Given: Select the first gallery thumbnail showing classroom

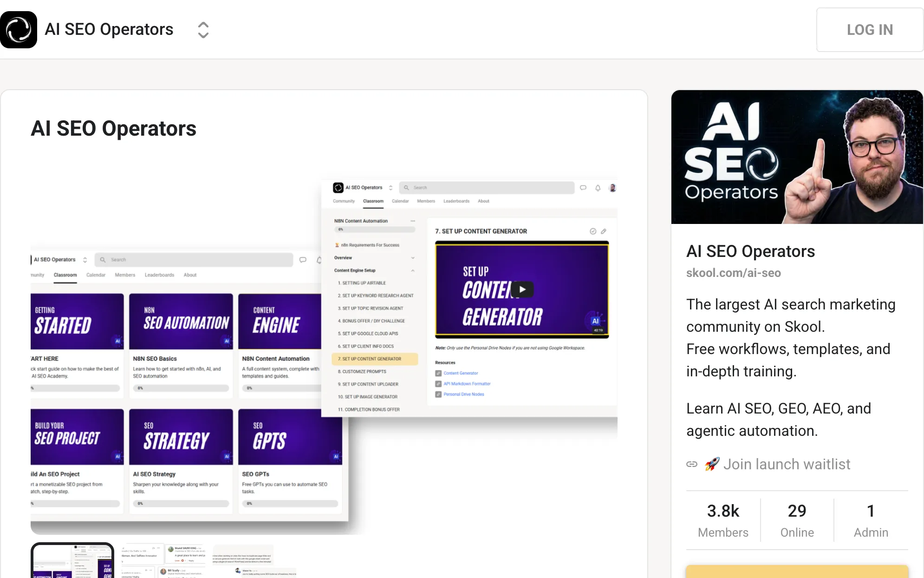Looking at the screenshot, I should point(72,560).
